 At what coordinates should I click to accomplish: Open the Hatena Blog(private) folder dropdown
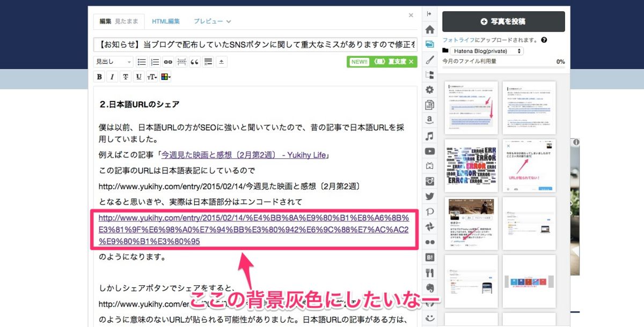click(x=487, y=51)
